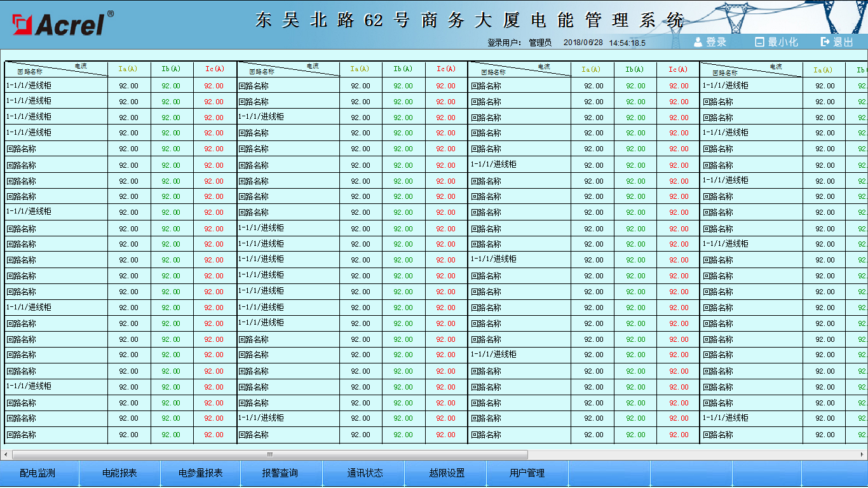The height and width of the screenshot is (488, 868).
Task: Click the 管理员 logged-in user label
Action: click(x=540, y=43)
